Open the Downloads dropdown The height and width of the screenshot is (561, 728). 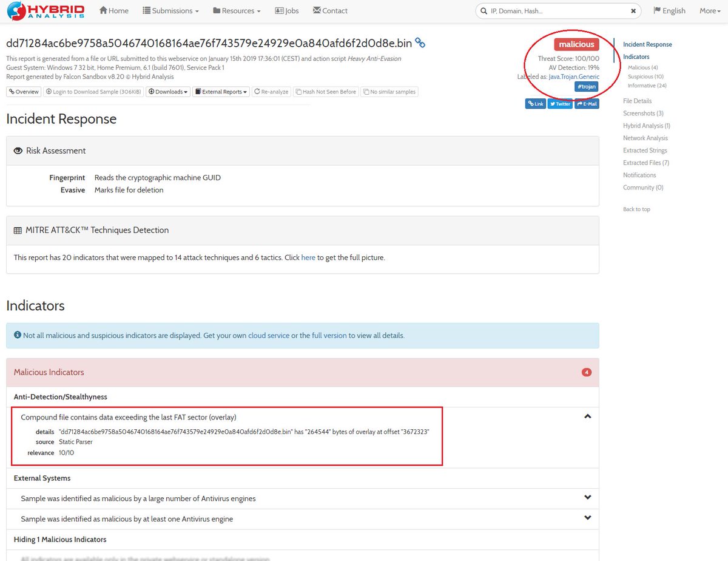[168, 92]
